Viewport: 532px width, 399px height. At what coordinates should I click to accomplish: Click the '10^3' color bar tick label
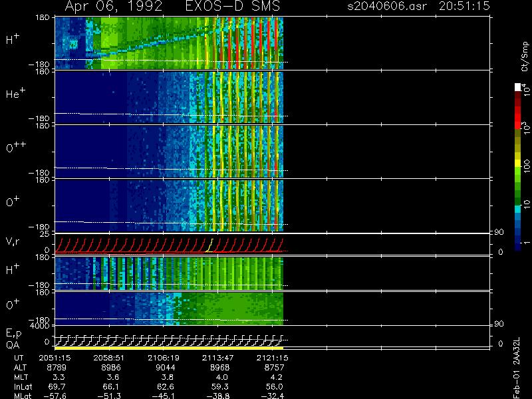point(526,128)
